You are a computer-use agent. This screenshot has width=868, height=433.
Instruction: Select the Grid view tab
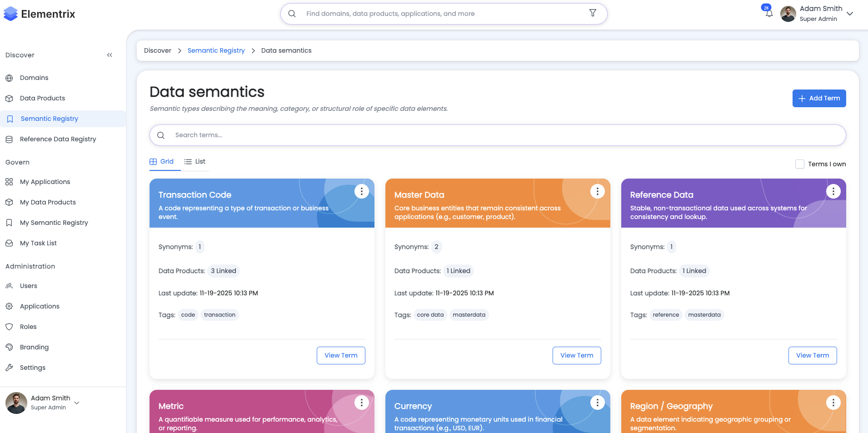point(162,162)
